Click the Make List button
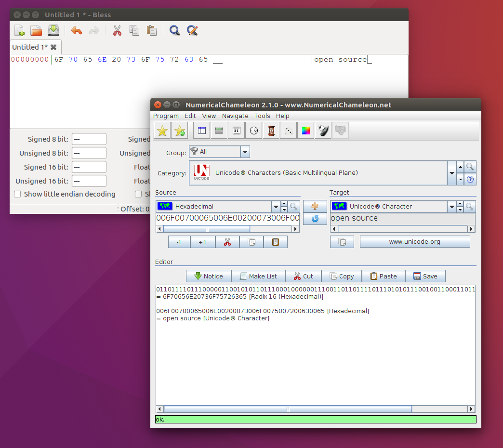The width and height of the screenshot is (503, 448). pos(258,276)
